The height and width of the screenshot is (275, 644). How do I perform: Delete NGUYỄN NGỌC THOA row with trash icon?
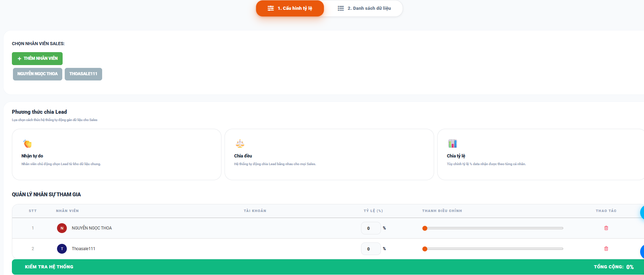coord(606,228)
